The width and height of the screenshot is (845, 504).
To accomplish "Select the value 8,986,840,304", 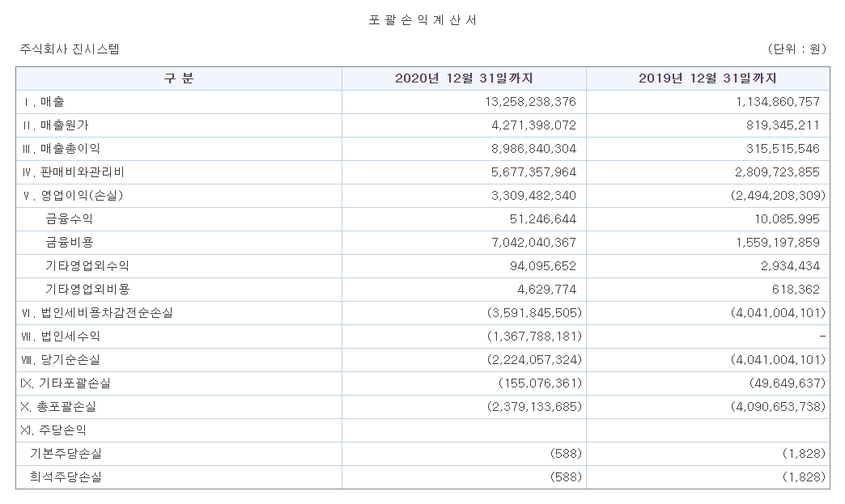I will coord(533,149).
